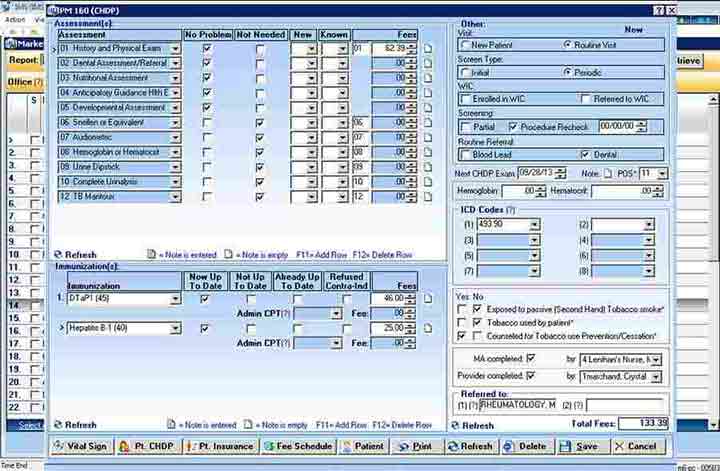720x471 pixels.
Task: Open note icon for Audiometric row
Action: (428, 137)
